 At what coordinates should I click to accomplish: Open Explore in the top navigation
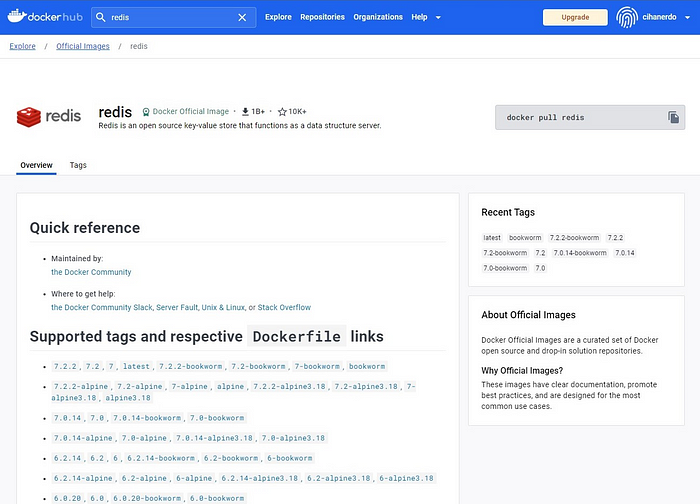click(278, 17)
